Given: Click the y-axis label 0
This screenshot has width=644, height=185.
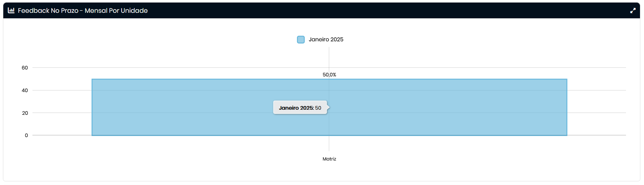Looking at the screenshot, I should pos(26,135).
